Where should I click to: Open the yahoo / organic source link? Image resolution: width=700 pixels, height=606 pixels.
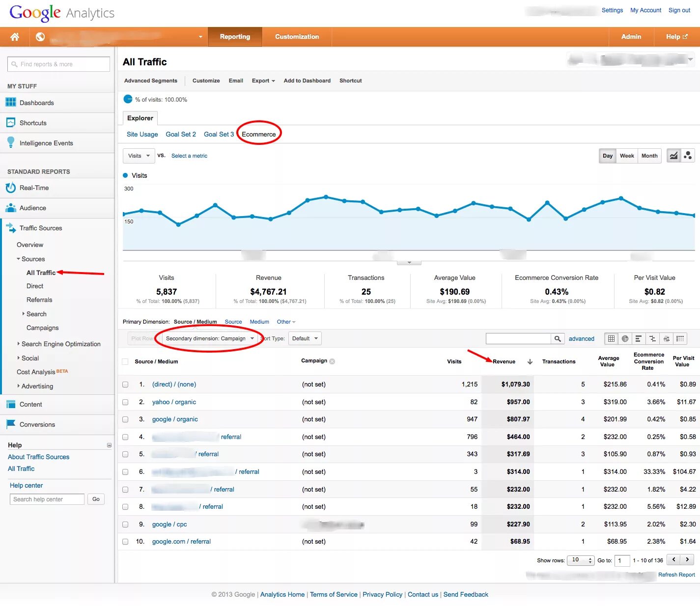(174, 402)
